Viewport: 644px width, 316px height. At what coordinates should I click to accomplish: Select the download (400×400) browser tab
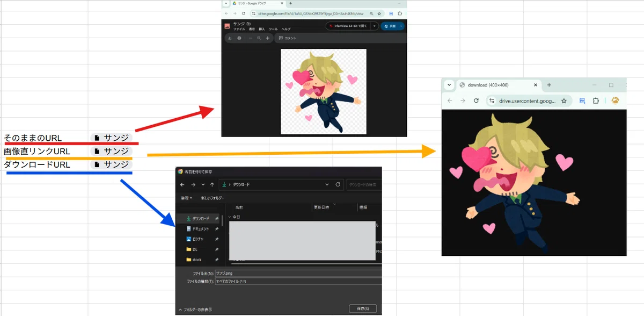(498, 85)
